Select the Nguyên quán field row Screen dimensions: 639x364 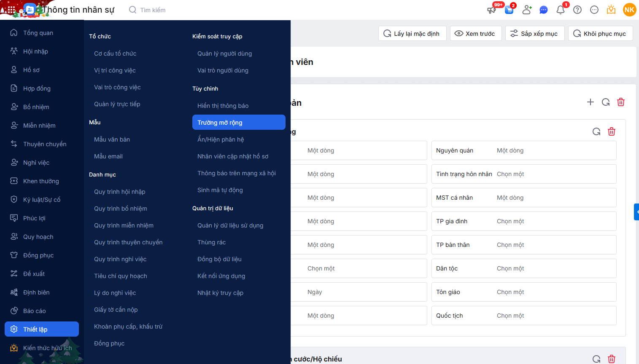coord(524,150)
